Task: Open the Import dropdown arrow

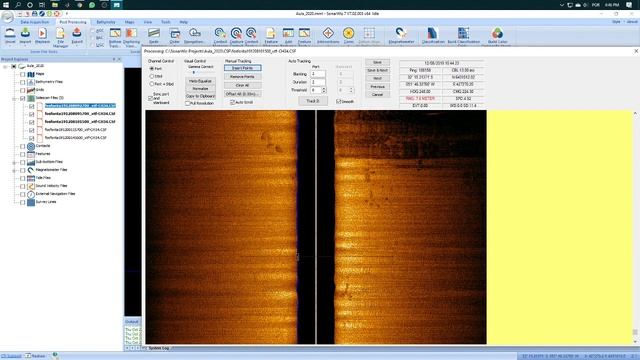Action: click(x=25, y=45)
